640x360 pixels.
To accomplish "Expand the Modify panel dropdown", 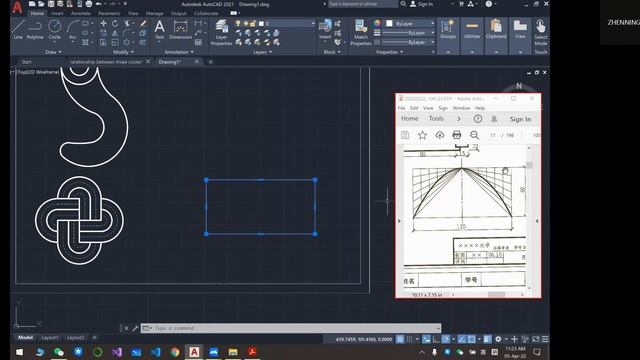I will (x=123, y=52).
